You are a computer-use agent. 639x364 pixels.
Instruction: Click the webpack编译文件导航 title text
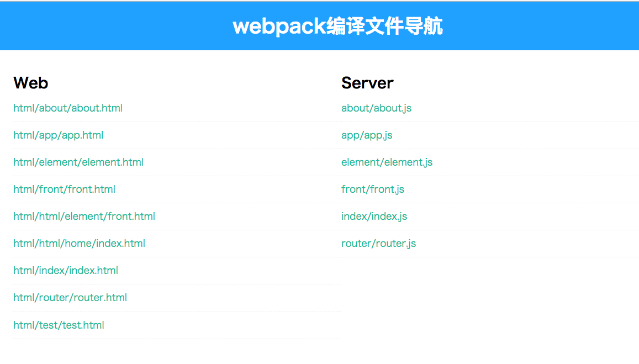[337, 26]
